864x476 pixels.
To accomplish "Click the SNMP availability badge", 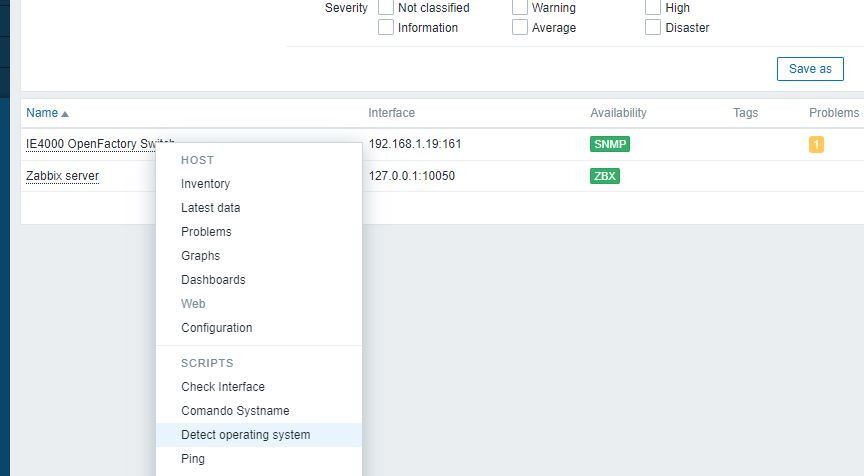I will pyautogui.click(x=610, y=144).
